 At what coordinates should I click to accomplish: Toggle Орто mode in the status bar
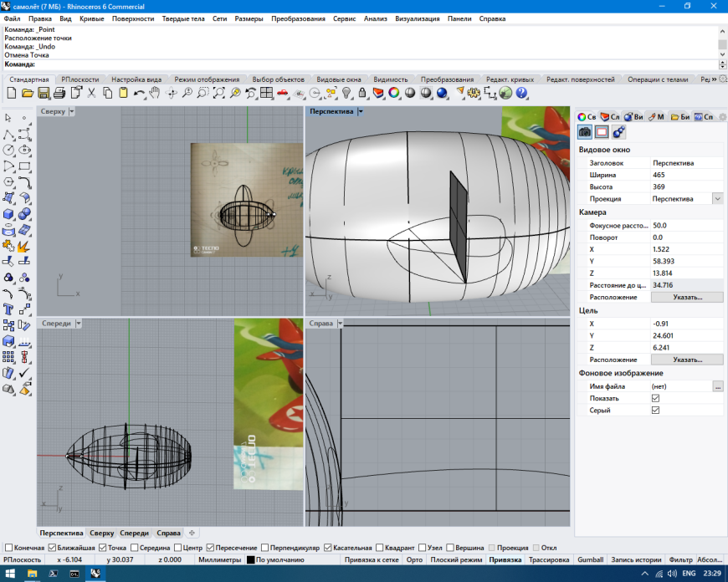[413, 560]
